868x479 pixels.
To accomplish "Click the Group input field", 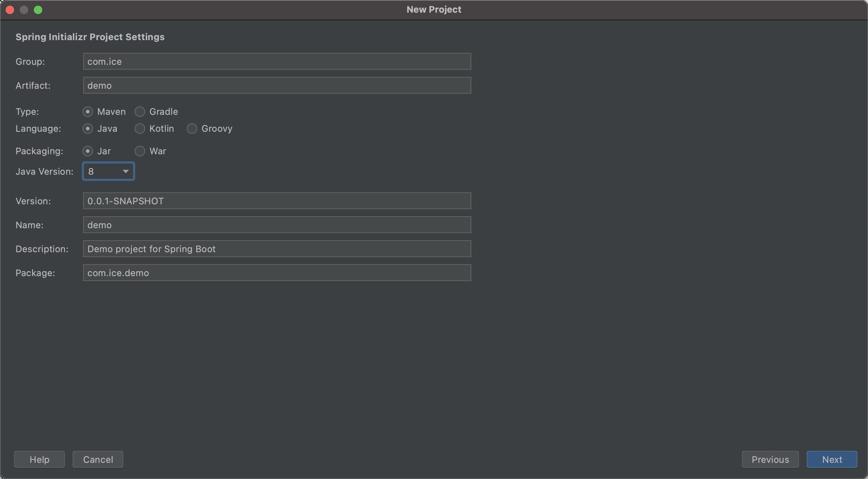I will [277, 61].
